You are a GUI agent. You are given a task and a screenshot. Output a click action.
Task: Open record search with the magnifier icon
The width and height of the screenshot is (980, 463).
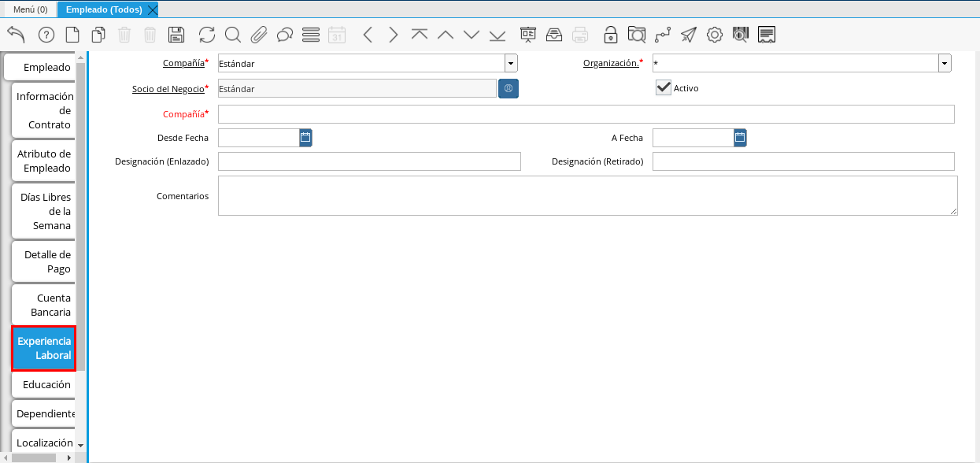(x=233, y=35)
